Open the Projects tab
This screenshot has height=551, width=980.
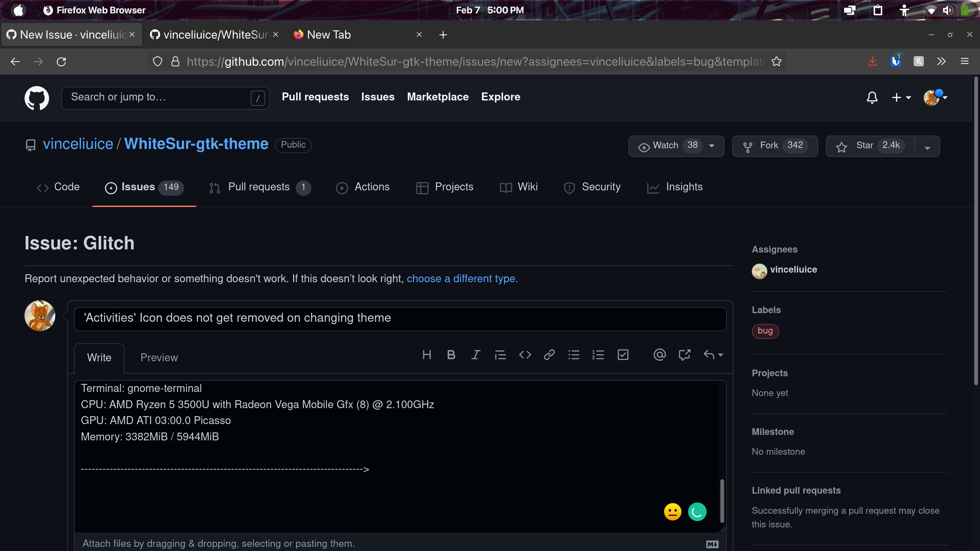(445, 187)
